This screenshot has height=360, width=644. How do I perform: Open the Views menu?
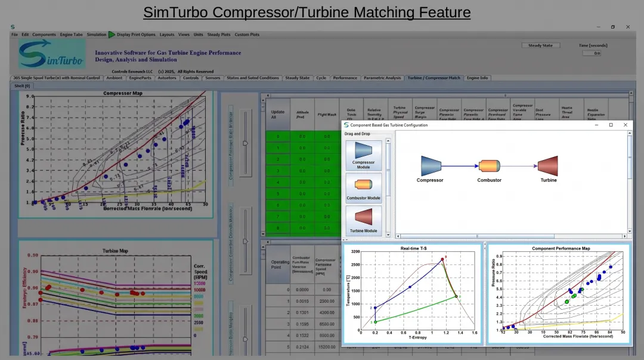[184, 35]
